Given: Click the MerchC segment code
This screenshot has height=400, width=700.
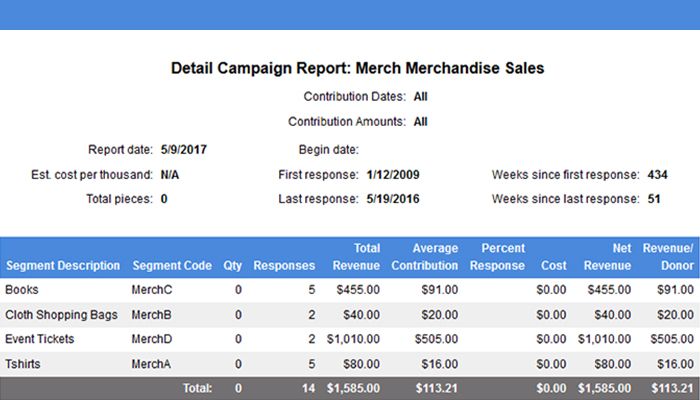Looking at the screenshot, I should pos(152,290).
